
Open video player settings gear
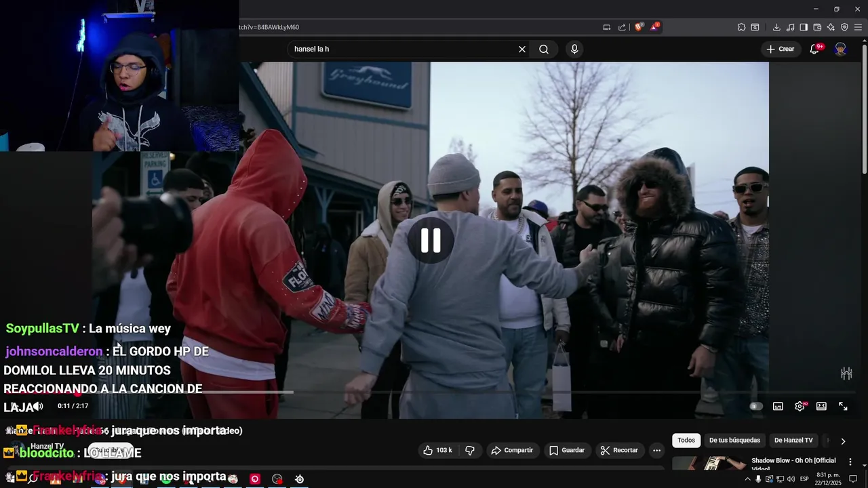click(800, 406)
